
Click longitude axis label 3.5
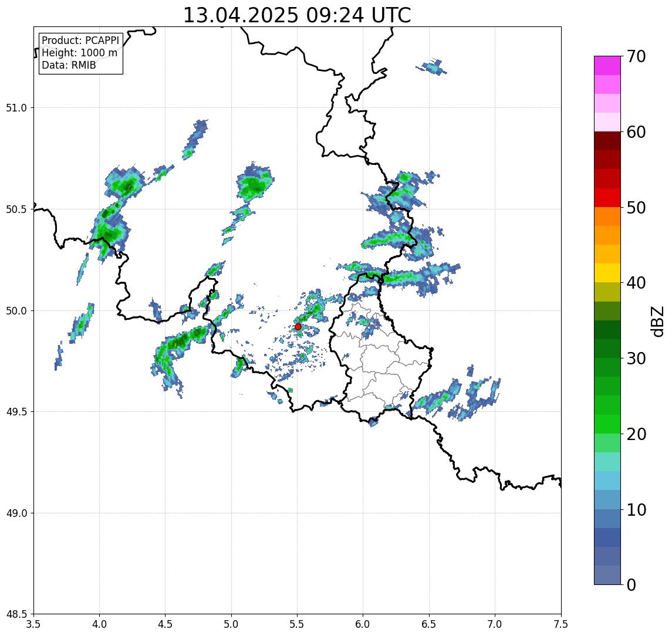pyautogui.click(x=33, y=624)
